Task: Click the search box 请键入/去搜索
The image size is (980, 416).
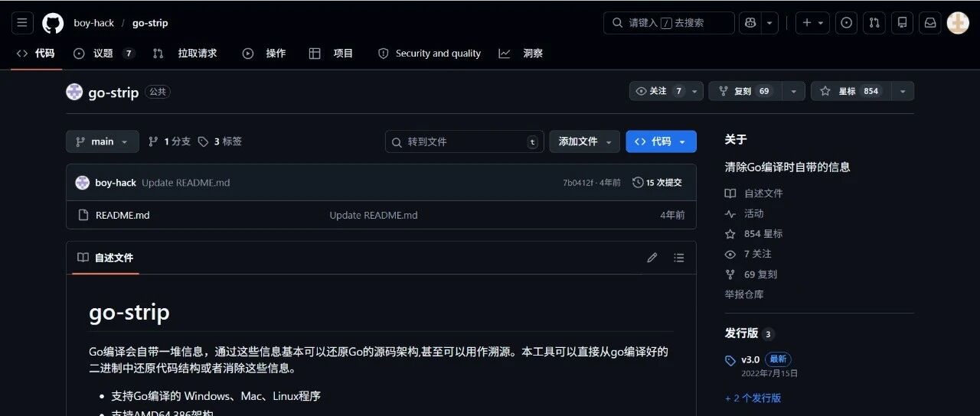Action: [668, 23]
